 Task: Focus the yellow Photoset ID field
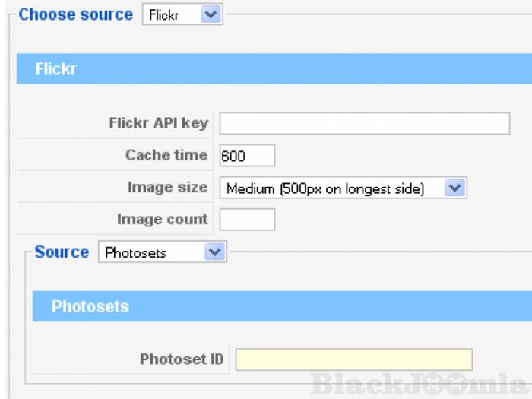[353, 359]
